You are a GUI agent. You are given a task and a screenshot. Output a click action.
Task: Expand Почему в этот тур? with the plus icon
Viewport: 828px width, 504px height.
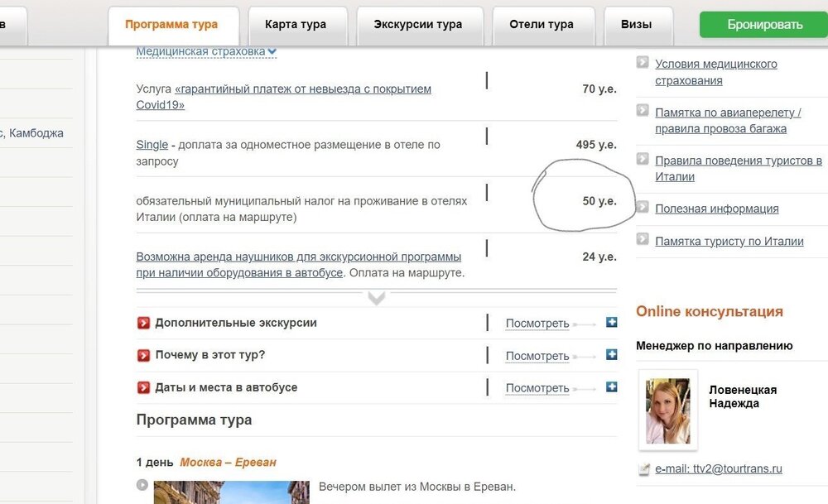[x=612, y=355]
